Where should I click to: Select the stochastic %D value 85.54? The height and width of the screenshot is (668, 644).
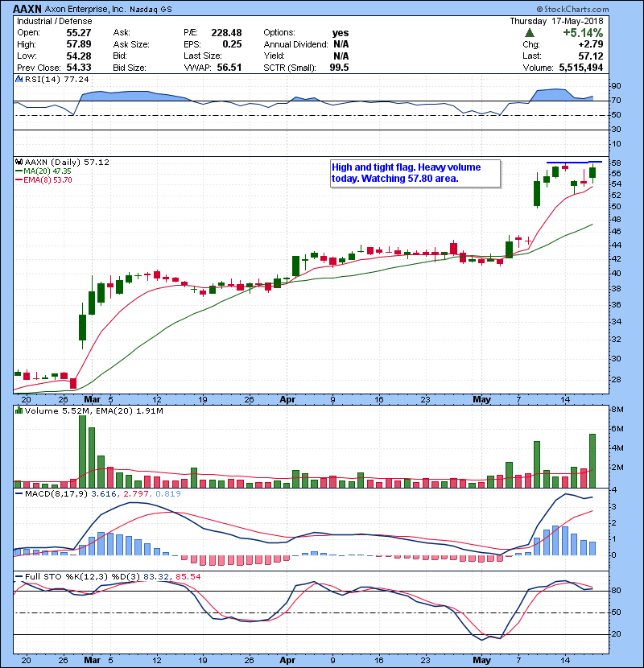click(x=188, y=576)
